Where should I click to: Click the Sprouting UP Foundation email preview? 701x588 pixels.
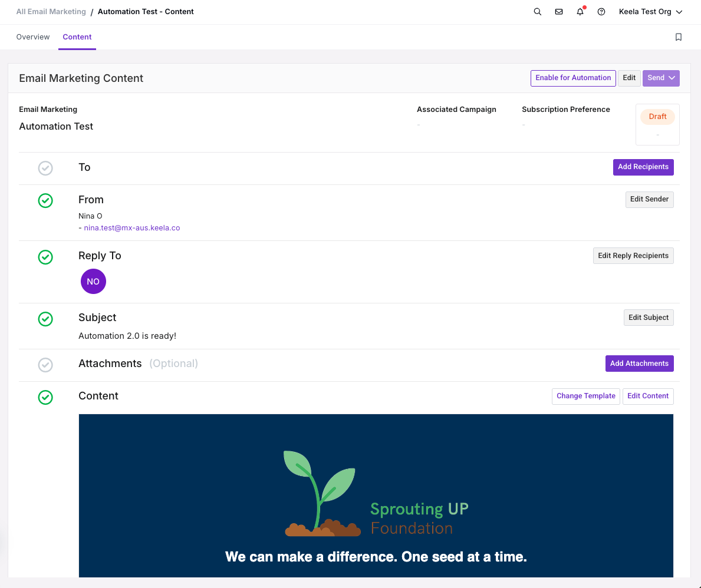pyautogui.click(x=376, y=495)
